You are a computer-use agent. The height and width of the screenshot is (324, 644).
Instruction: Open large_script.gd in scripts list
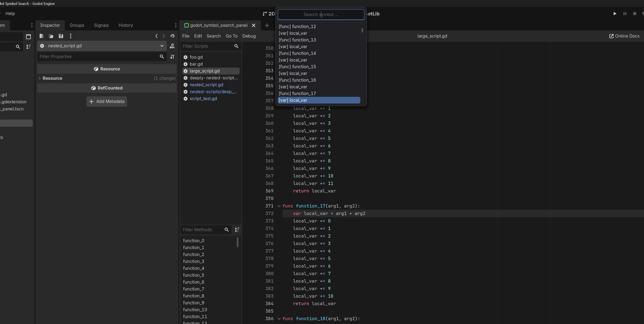(x=211, y=71)
